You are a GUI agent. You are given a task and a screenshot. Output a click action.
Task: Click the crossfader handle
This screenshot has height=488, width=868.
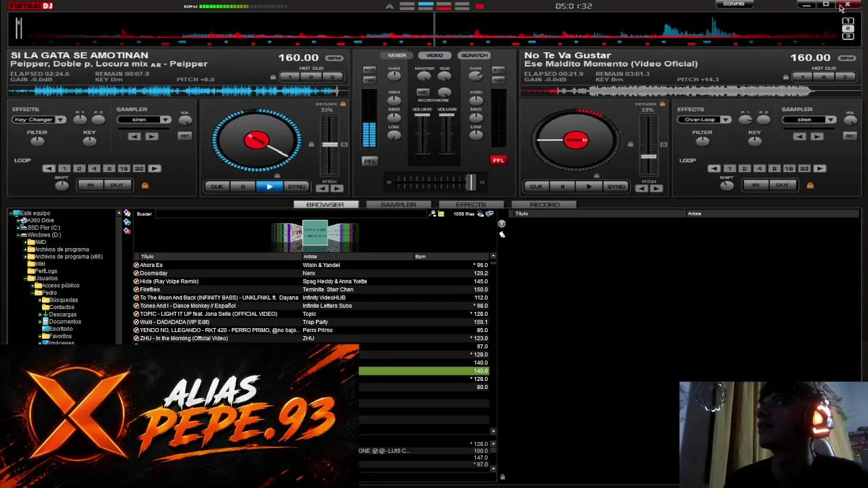[470, 182]
